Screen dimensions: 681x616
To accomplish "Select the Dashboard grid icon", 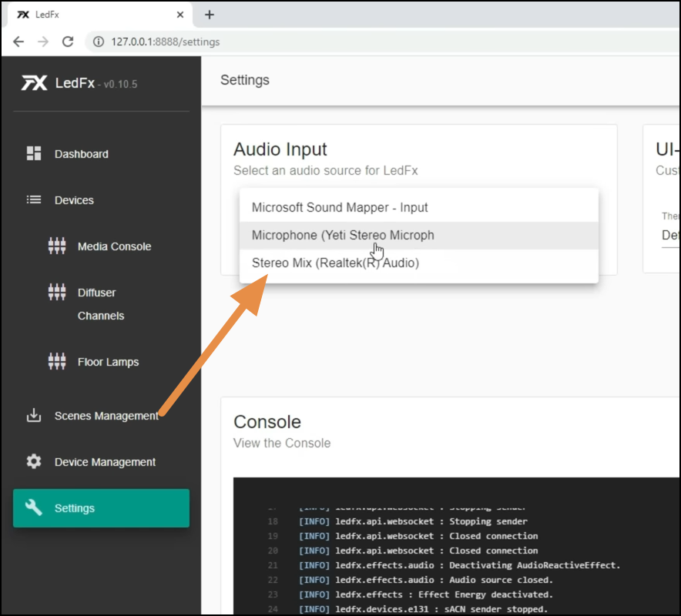I will click(34, 153).
